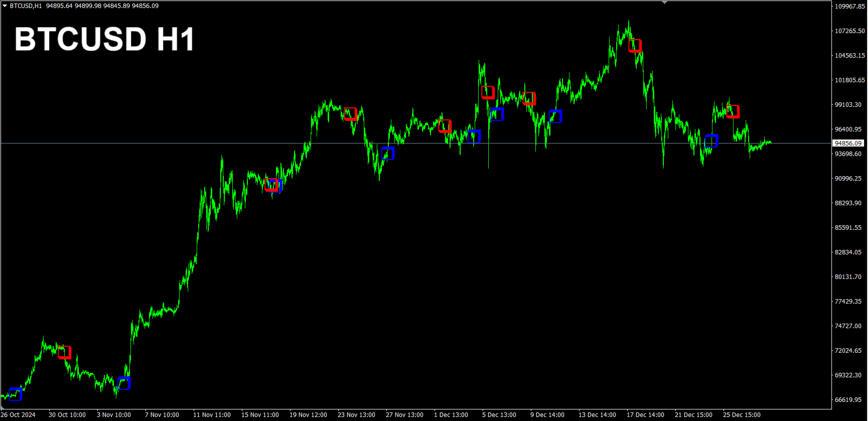The width and height of the screenshot is (868, 421).
Task: Click time axis label 15 Nov 11:00
Action: (x=260, y=415)
